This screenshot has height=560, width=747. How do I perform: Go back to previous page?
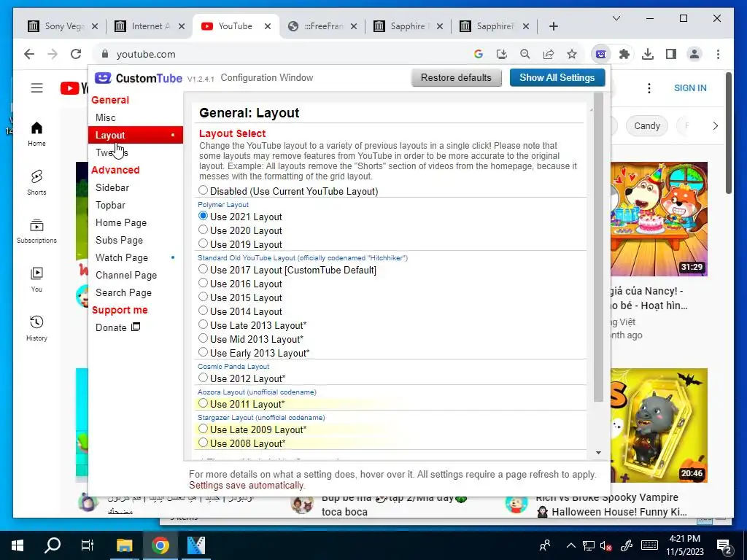(29, 54)
